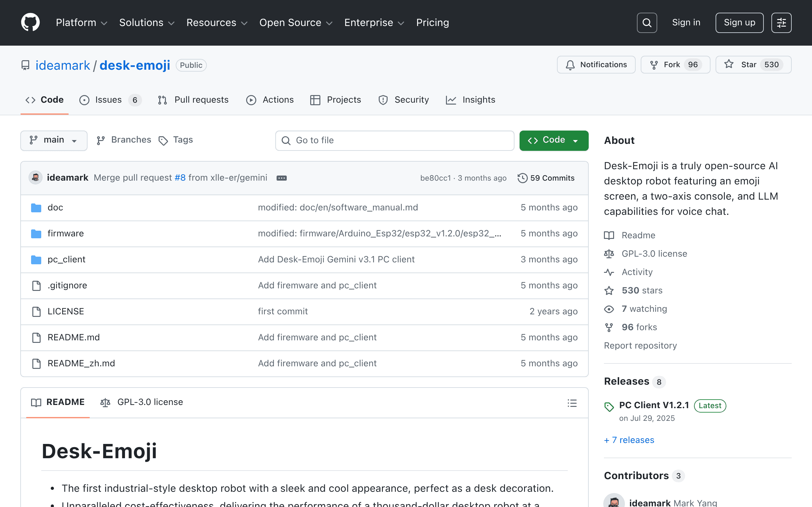
Task: Select the GPL-3.0 license tab
Action: point(141,402)
